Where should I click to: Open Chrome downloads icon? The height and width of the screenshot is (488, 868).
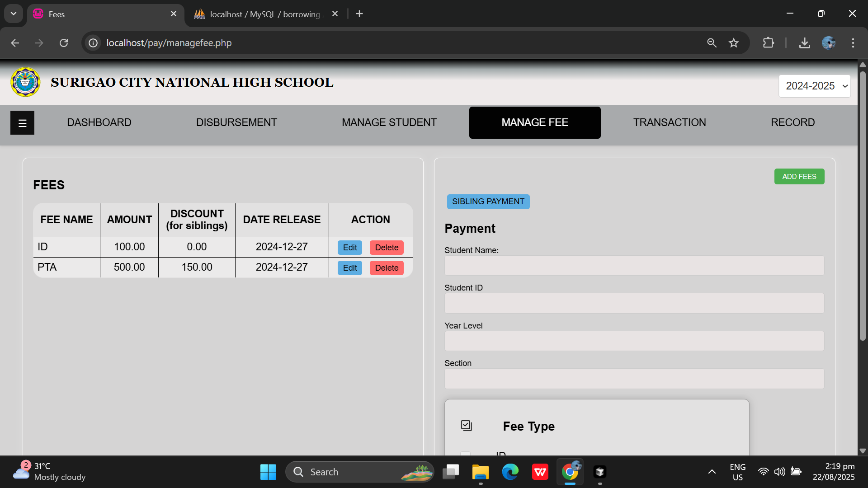(x=804, y=43)
